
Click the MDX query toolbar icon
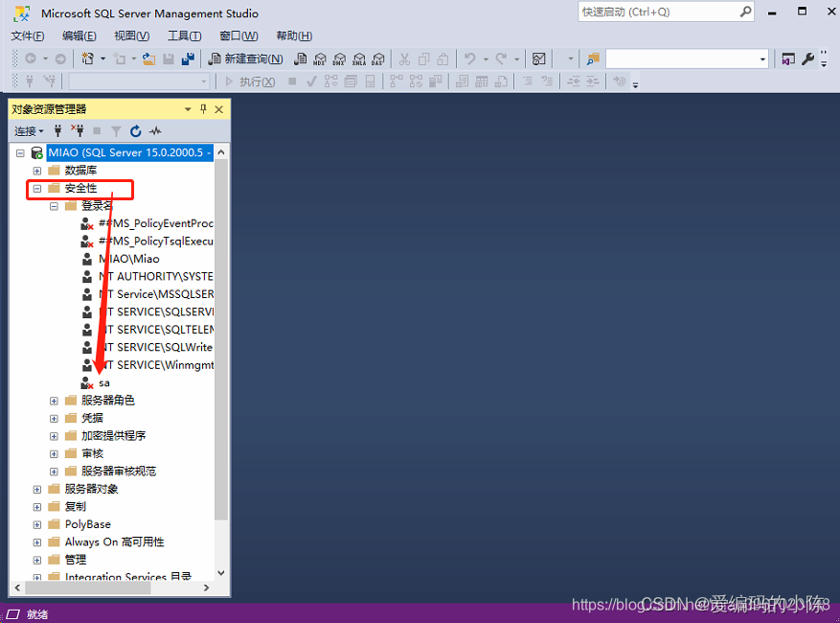point(320,59)
